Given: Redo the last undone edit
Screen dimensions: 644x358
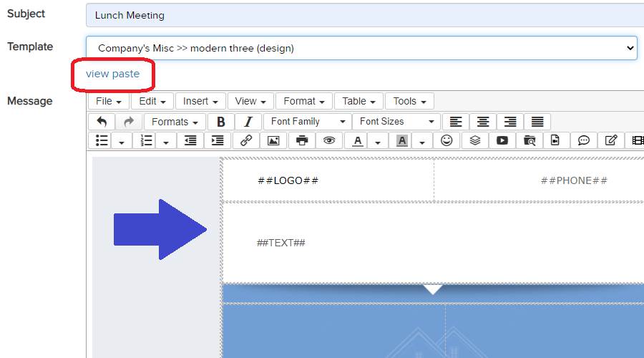Looking at the screenshot, I should pos(129,122).
